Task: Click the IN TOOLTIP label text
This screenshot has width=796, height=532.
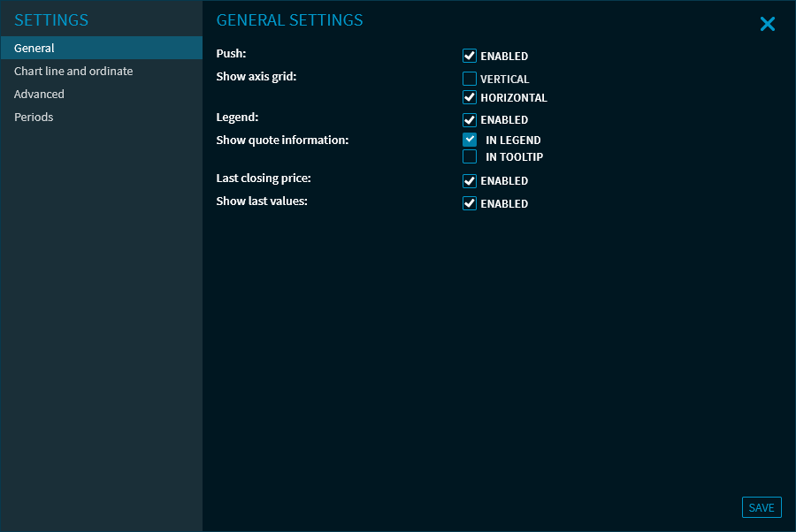Action: (x=514, y=157)
